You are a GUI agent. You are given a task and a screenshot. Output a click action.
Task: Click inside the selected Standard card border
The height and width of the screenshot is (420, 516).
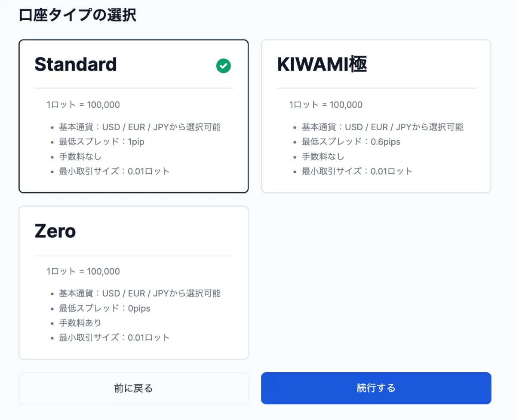click(x=133, y=185)
